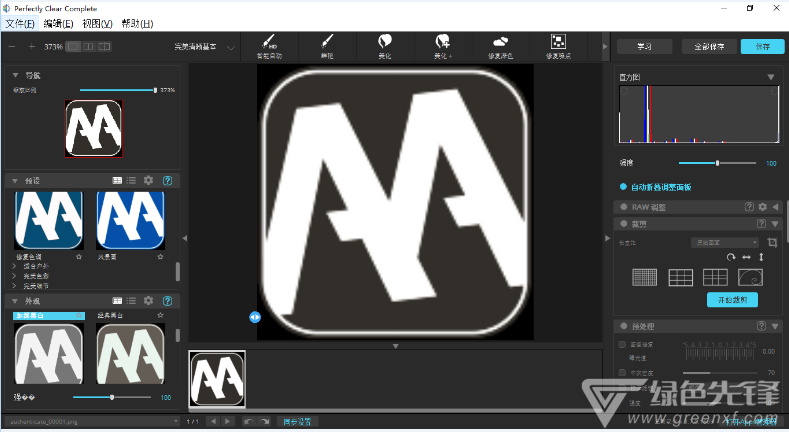
Task: Choose the rule-of-thirds crop overlay
Action: [680, 277]
